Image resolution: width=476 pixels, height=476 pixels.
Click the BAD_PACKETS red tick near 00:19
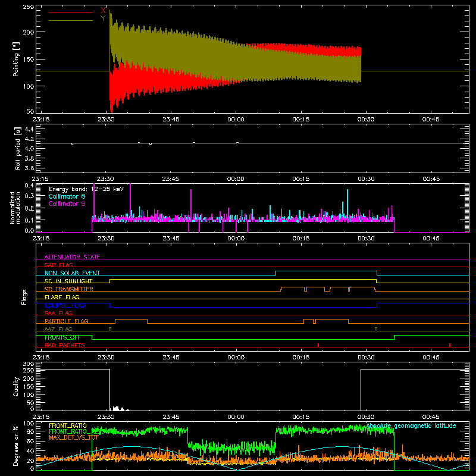click(318, 345)
